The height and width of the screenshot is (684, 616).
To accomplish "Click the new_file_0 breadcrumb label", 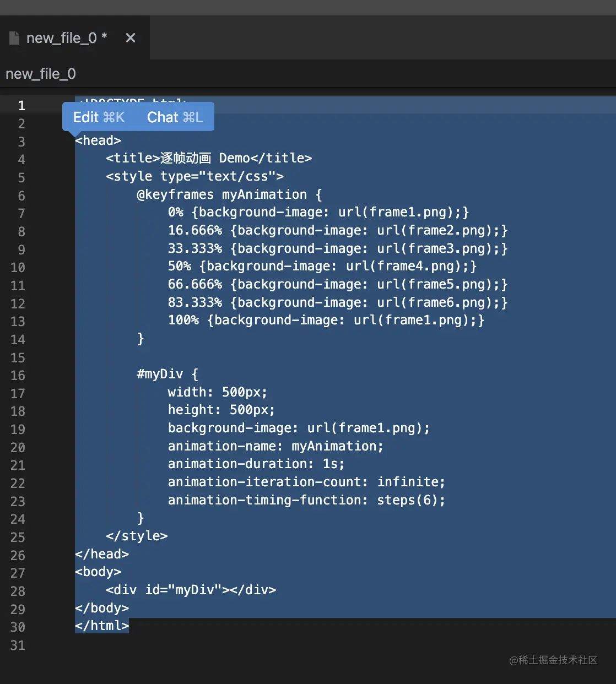I will [41, 74].
